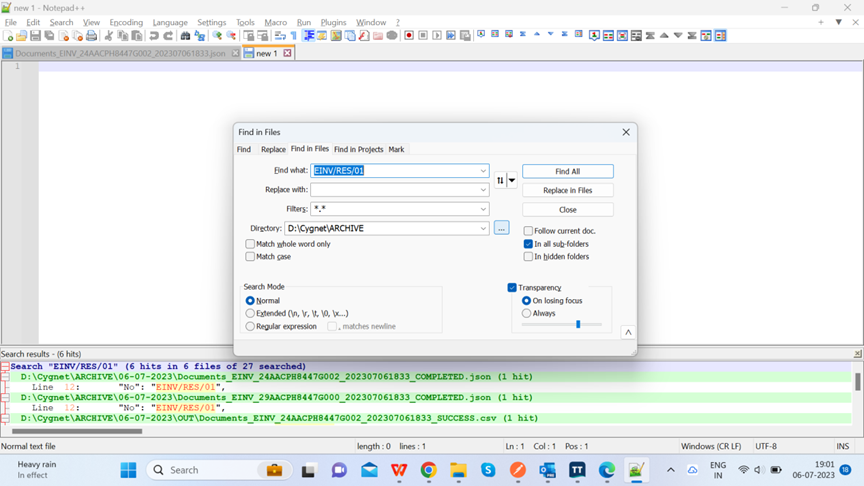Viewport: 864px width, 486px height.
Task: Click the Record macro red dot icon
Action: 409,36
